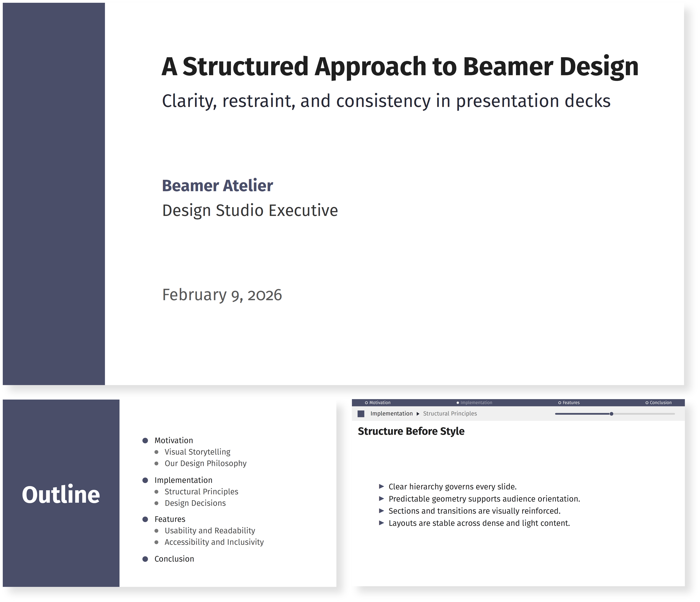
Task: Click the Implementation breadcrumb text
Action: [x=392, y=413]
